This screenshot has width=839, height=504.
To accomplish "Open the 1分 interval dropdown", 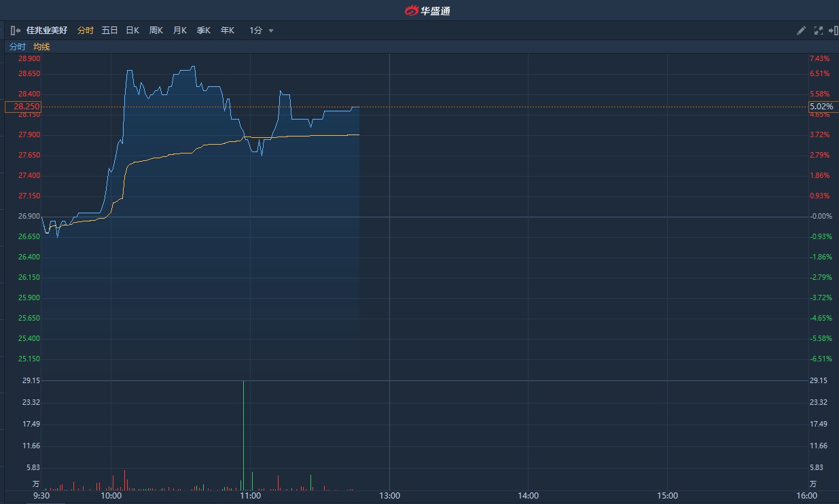I will pyautogui.click(x=262, y=31).
